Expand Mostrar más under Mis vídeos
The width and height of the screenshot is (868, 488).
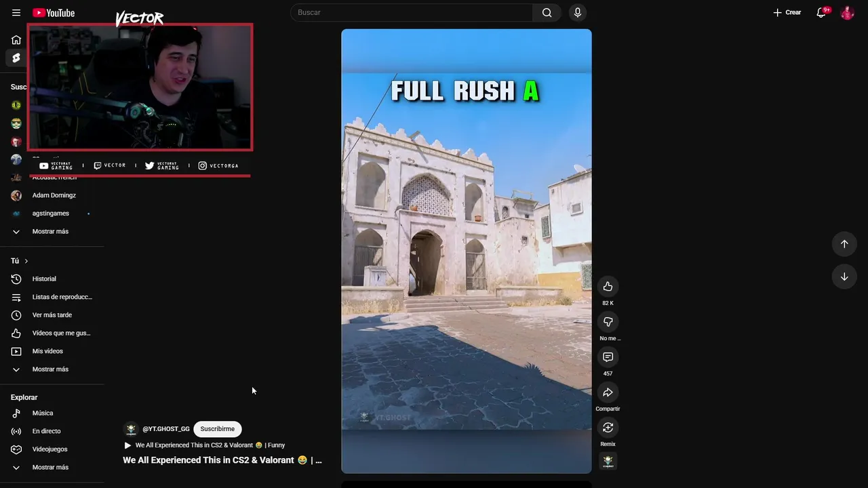pos(52,369)
